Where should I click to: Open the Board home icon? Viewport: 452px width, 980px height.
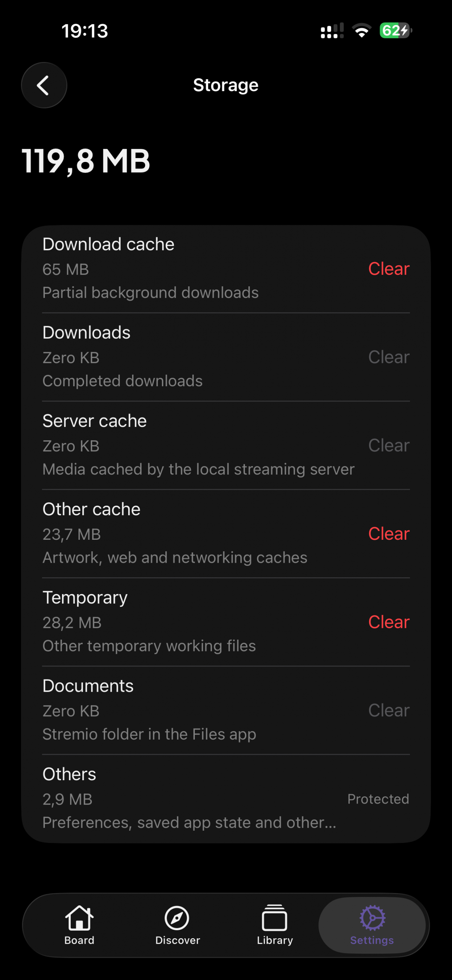[x=79, y=917]
